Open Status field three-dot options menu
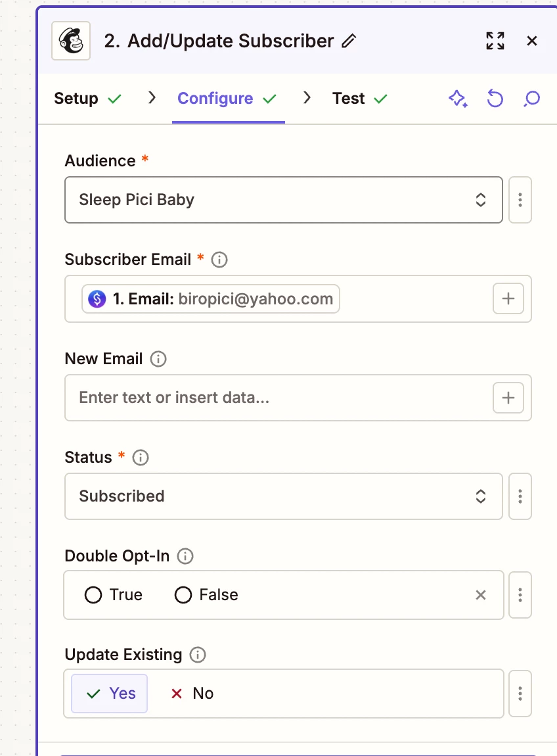This screenshot has width=557, height=756. [x=520, y=496]
